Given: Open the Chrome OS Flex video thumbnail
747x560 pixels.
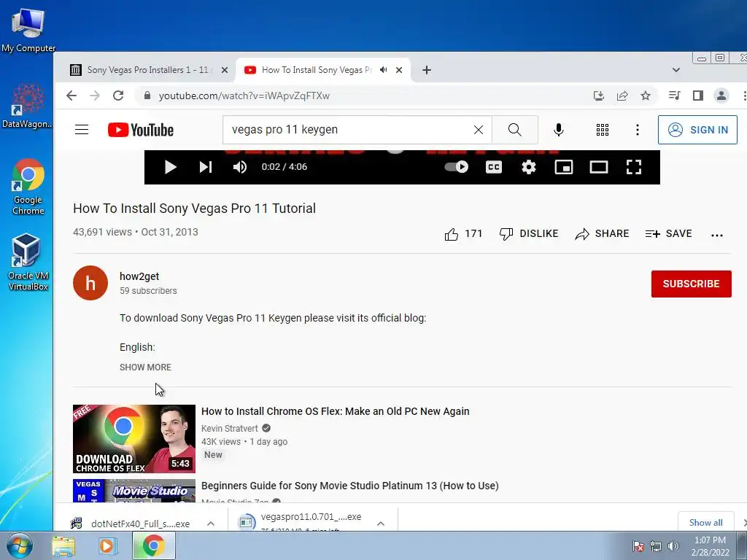Looking at the screenshot, I should 134,438.
